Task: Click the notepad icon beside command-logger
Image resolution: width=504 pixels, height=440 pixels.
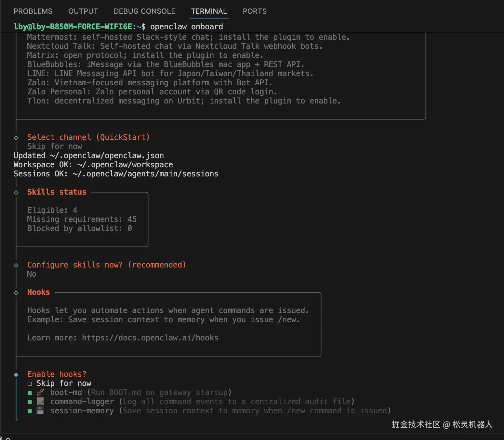Action: (x=40, y=402)
